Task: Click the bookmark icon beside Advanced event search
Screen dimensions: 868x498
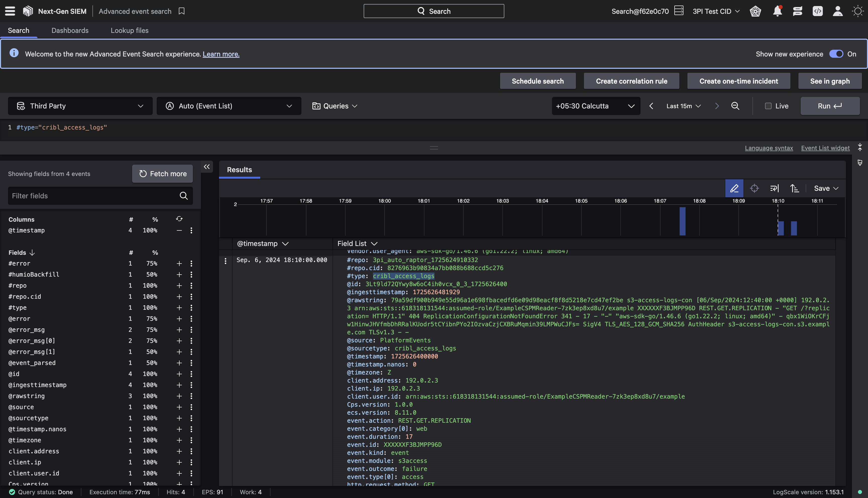Action: tap(182, 11)
